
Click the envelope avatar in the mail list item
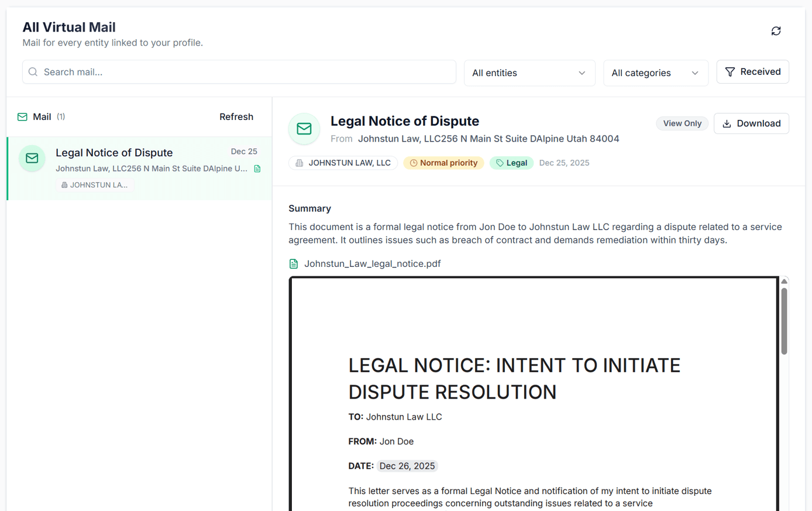pyautogui.click(x=32, y=159)
